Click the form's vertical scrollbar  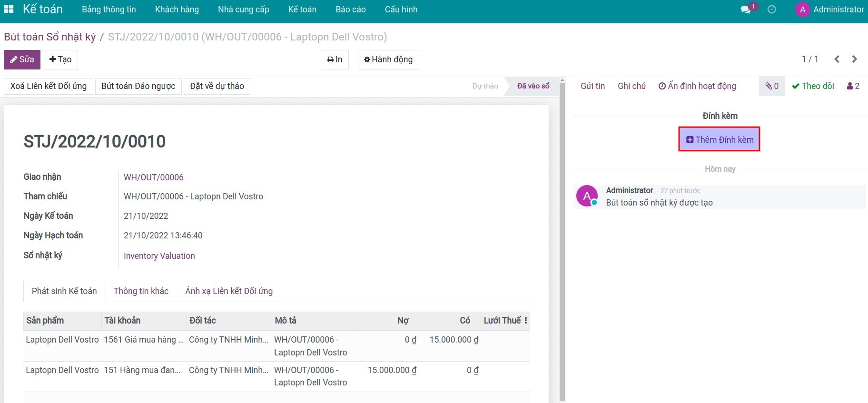(562, 238)
